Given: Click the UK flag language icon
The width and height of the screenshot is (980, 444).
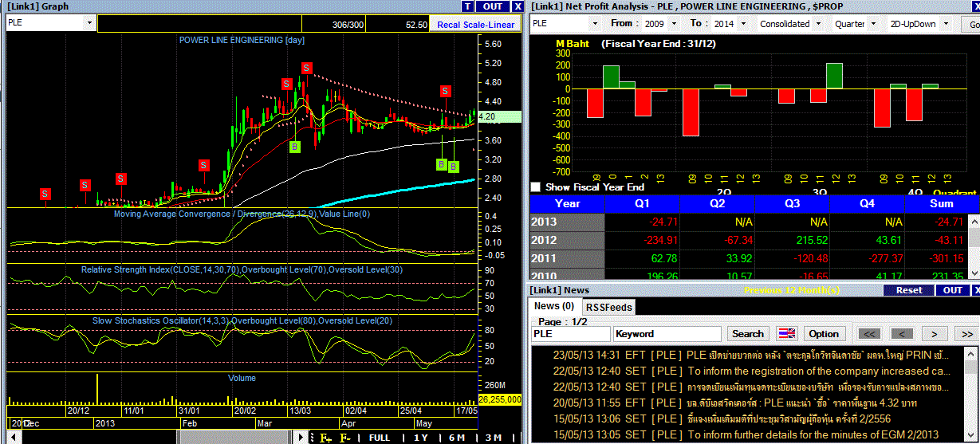Looking at the screenshot, I should pyautogui.click(x=786, y=334).
